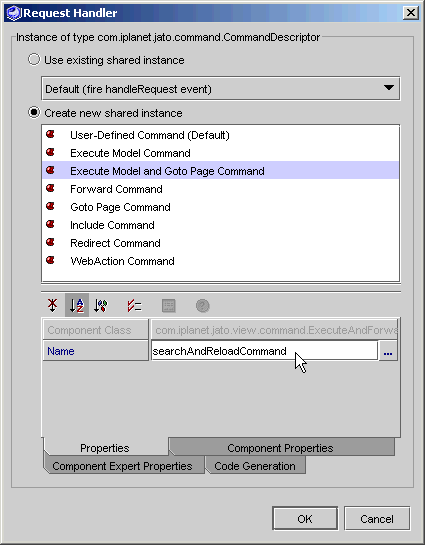Image resolution: width=425 pixels, height=545 pixels.
Task: Dismiss dialog with the Cancel button
Action: 377,519
